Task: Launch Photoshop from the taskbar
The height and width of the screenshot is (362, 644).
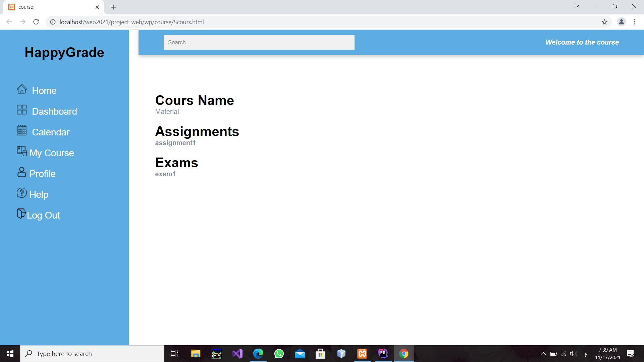Action: pos(383,353)
